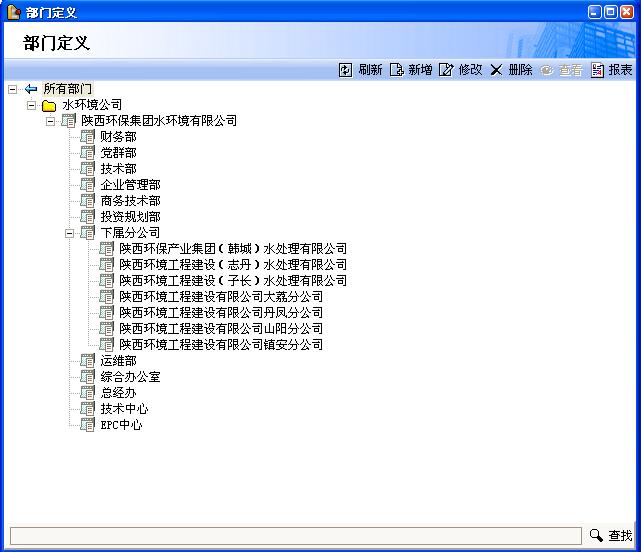The height and width of the screenshot is (552, 641).
Task: Select the 财务部 department
Action: pyautogui.click(x=118, y=137)
